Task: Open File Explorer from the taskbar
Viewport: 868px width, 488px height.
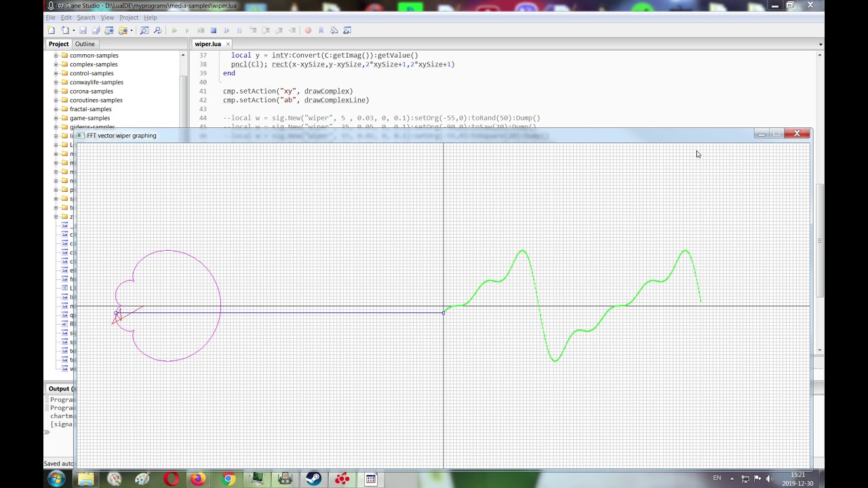Action: 85,479
